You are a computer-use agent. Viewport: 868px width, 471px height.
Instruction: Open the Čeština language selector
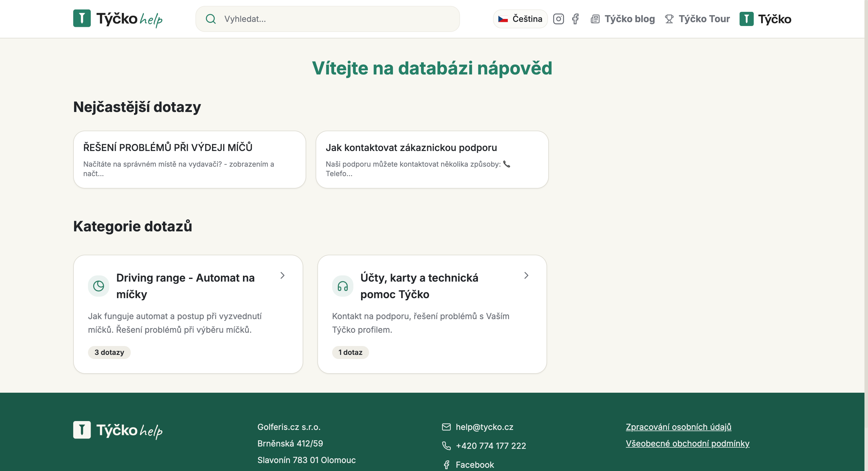(x=520, y=19)
